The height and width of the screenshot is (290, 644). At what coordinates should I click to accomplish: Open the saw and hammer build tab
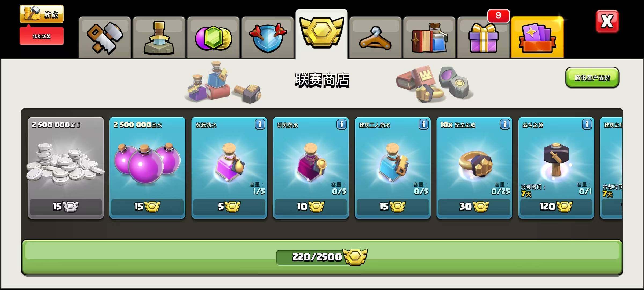point(105,37)
